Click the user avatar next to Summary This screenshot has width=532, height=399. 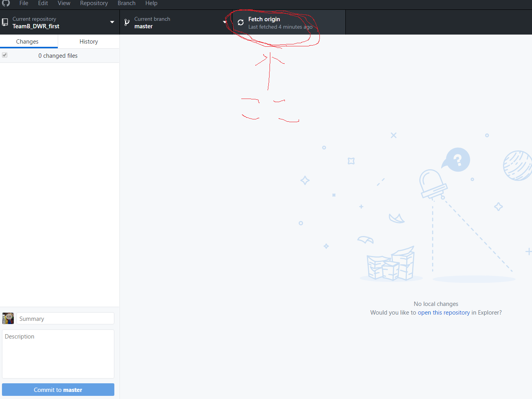(8, 318)
